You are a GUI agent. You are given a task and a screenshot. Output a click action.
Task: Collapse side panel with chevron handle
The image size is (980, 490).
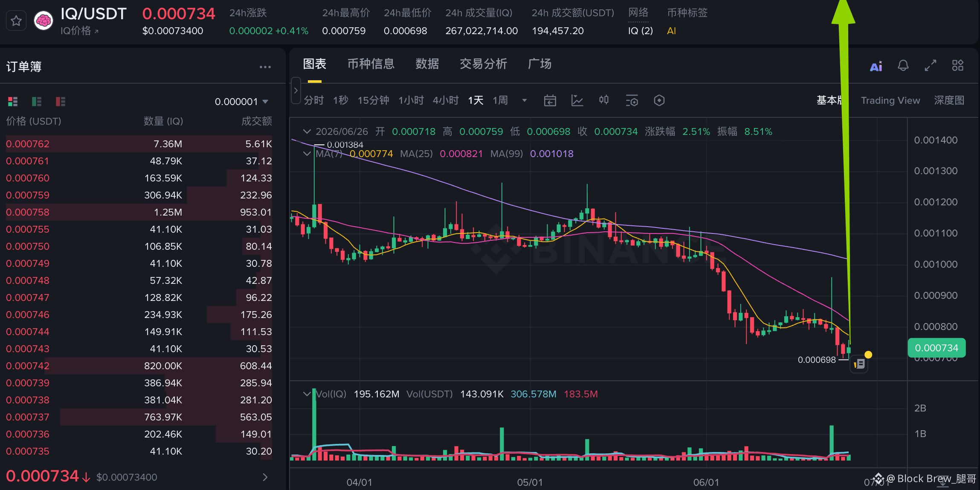[x=296, y=90]
